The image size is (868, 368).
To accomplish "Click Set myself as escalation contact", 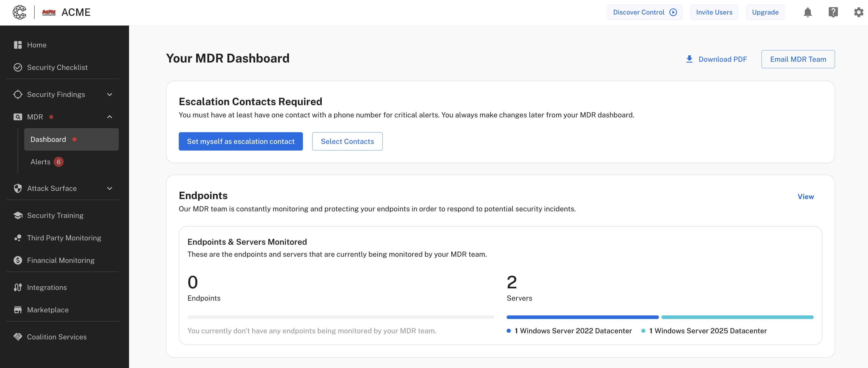I will coord(241,141).
